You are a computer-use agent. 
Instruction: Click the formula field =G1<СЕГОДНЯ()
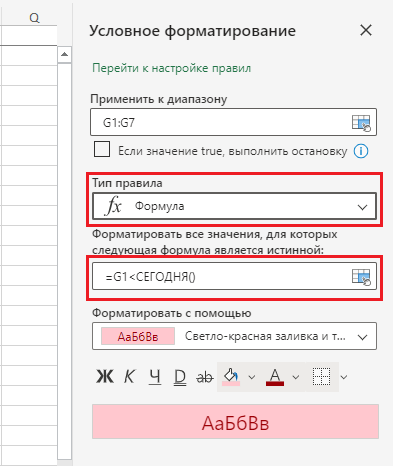234,276
